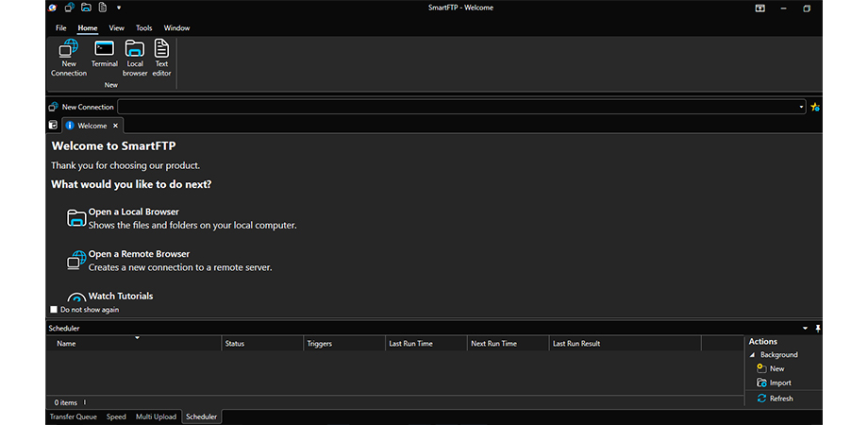This screenshot has width=868, height=425.
Task: Click in the New Connection address field
Action: (458, 107)
